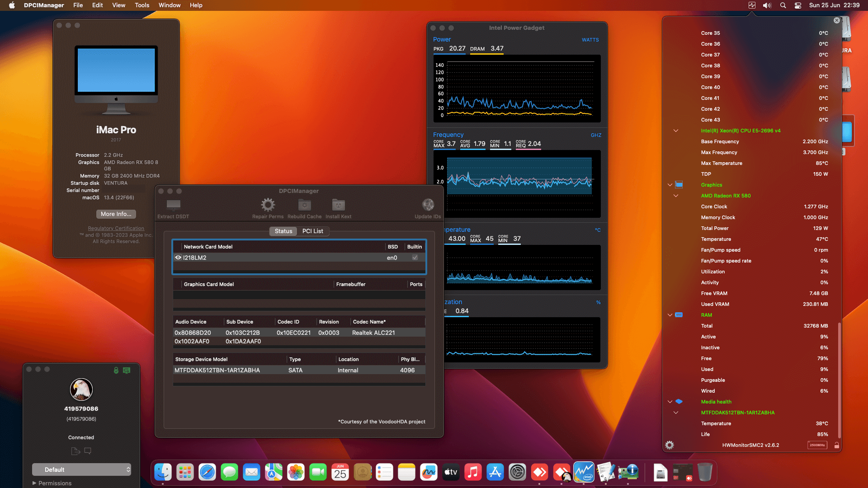Open HWMonitorSMC2 settings via gear icon

point(669,445)
